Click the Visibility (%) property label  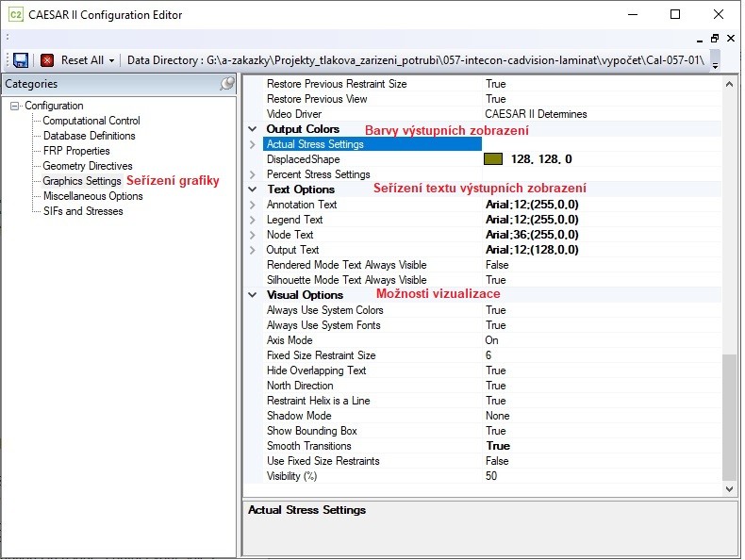tap(291, 476)
